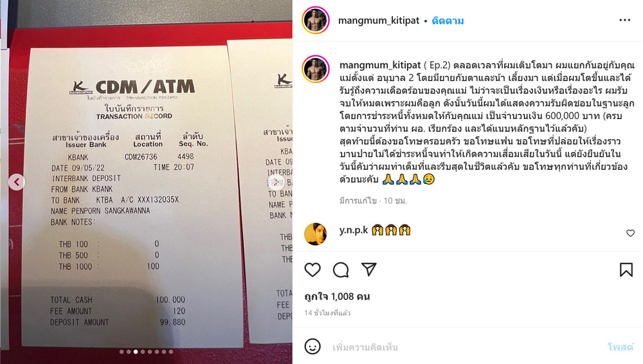View list of 1,008 likes

[x=337, y=296]
